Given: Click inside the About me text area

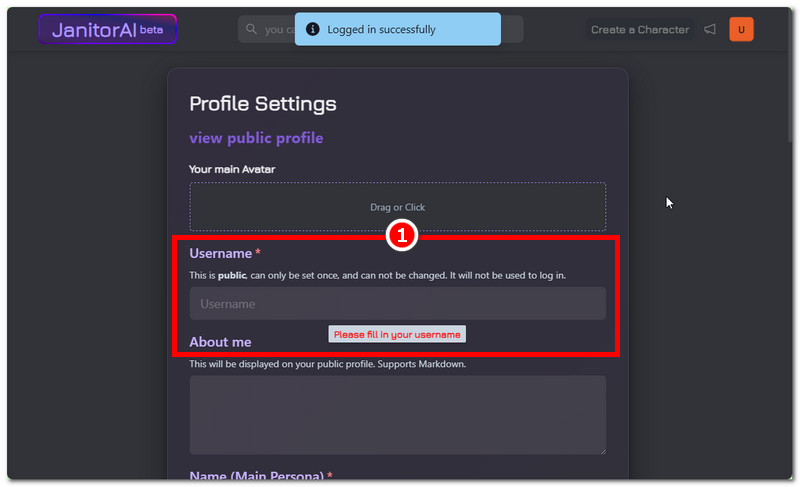Looking at the screenshot, I should tap(397, 414).
